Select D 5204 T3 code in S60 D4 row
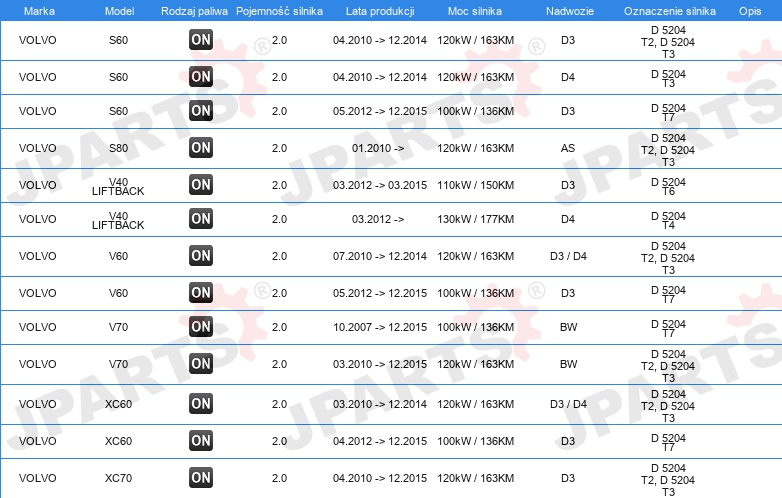 668,78
